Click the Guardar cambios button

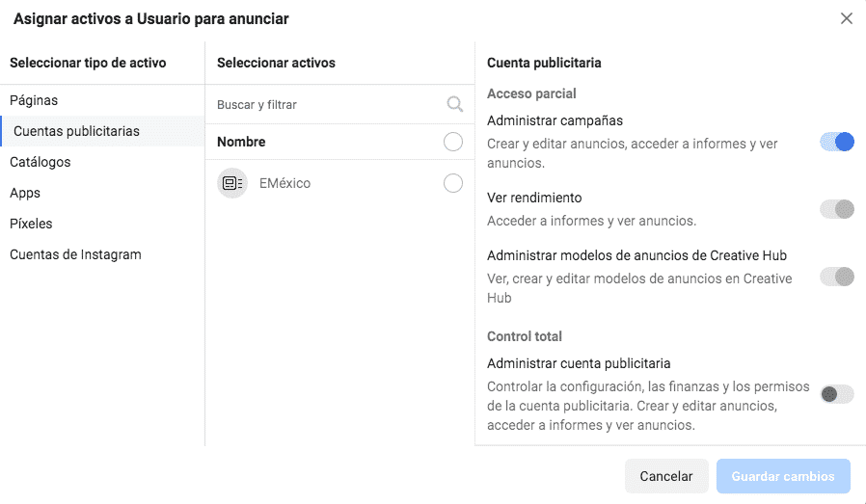click(x=783, y=476)
